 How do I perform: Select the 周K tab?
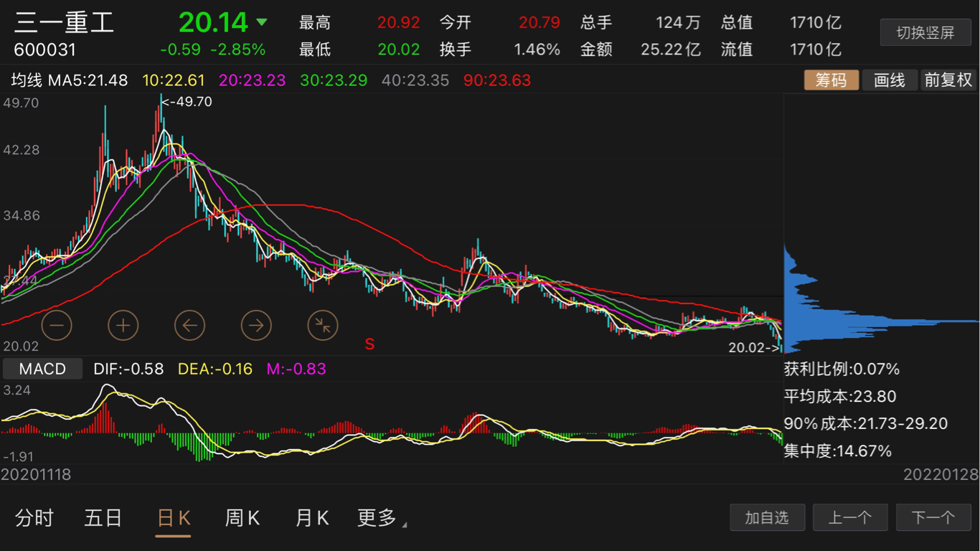pos(242,518)
